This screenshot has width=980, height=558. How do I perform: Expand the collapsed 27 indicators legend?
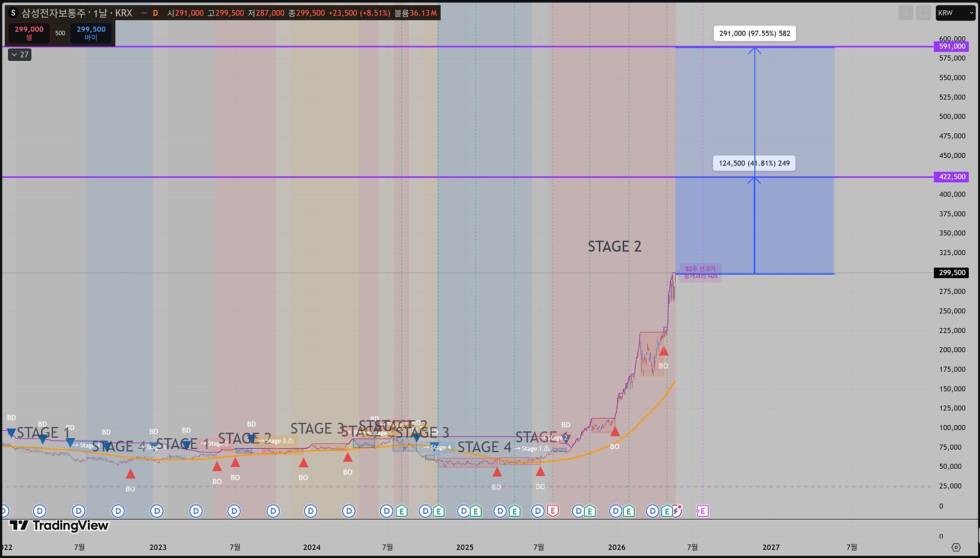(x=20, y=55)
